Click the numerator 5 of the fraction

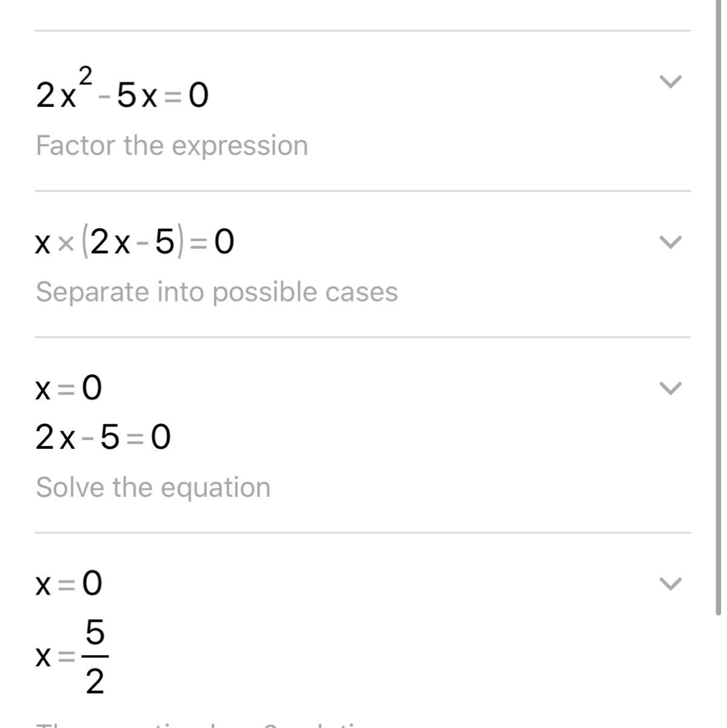[x=95, y=633]
